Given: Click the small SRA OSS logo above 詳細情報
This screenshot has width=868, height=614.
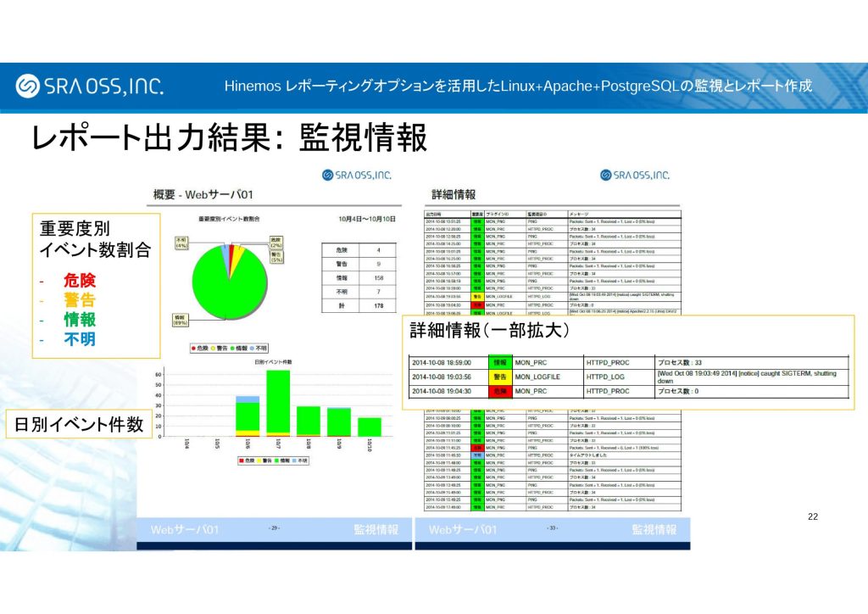Looking at the screenshot, I should click(634, 175).
